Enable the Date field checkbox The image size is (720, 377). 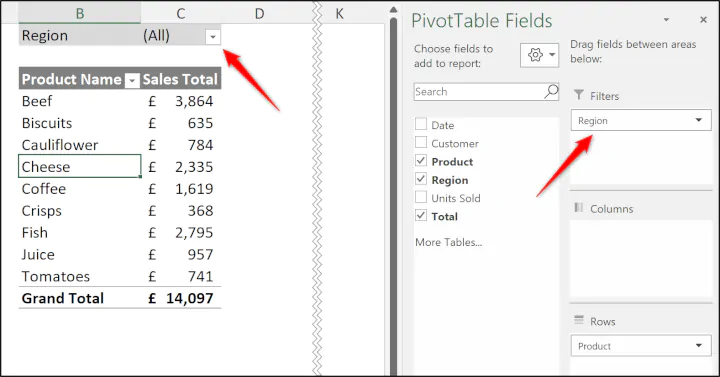click(x=421, y=124)
